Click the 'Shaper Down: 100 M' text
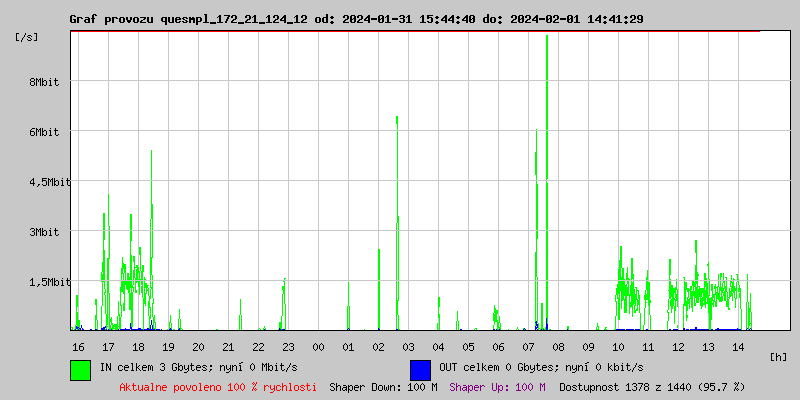Screen dimensions: 800x400 pyautogui.click(x=383, y=386)
